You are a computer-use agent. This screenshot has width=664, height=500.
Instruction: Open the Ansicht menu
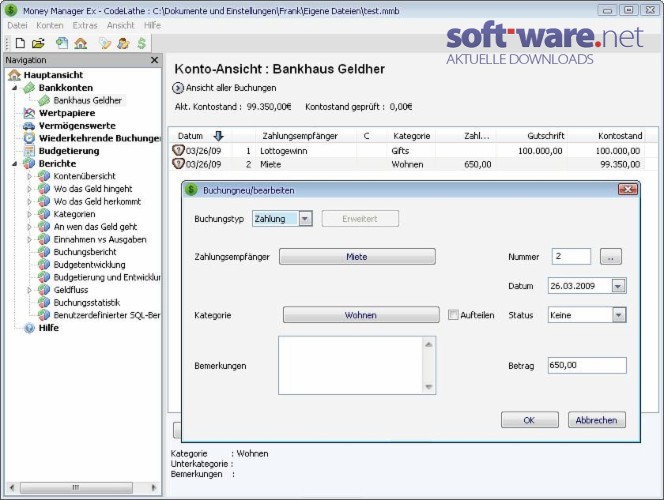click(120, 25)
